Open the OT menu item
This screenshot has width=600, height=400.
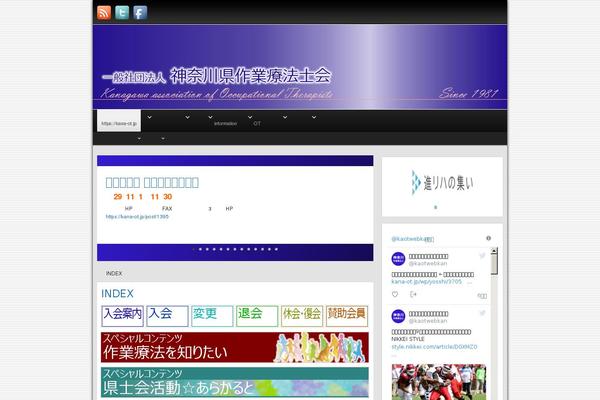pos(257,124)
